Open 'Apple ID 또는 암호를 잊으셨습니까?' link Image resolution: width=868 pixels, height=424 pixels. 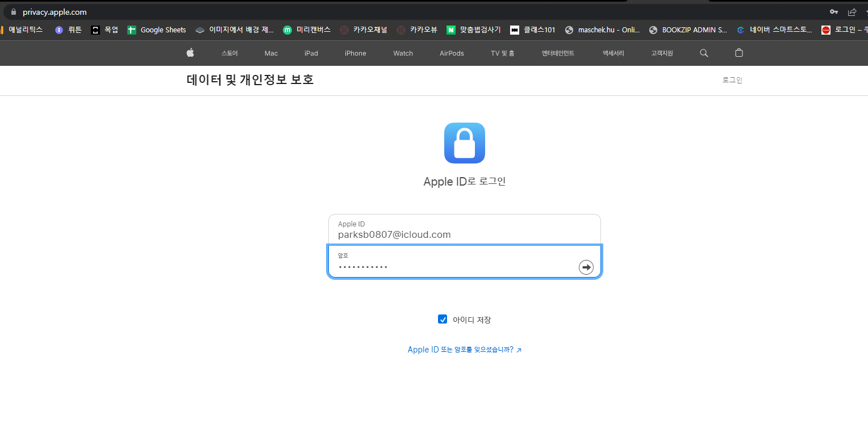[x=465, y=350]
